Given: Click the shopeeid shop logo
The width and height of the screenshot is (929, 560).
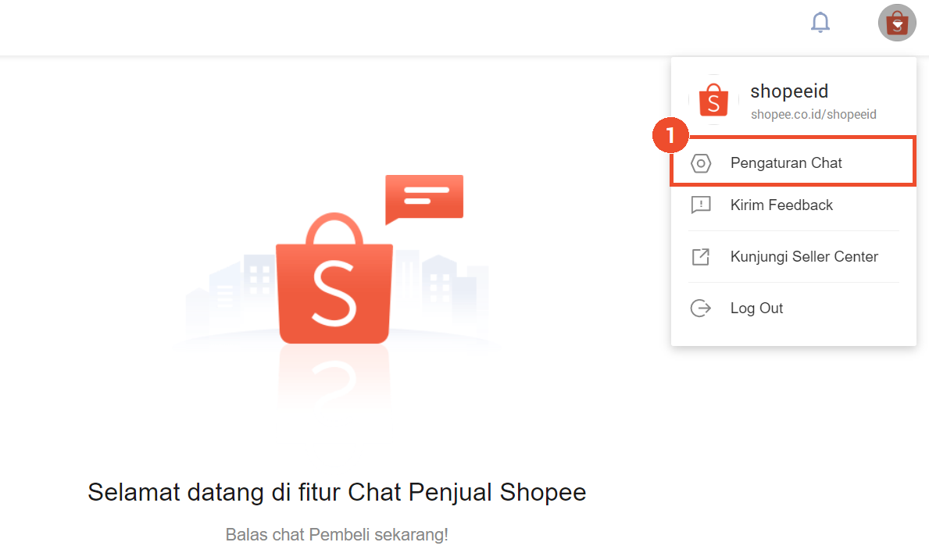Looking at the screenshot, I should pos(714,100).
